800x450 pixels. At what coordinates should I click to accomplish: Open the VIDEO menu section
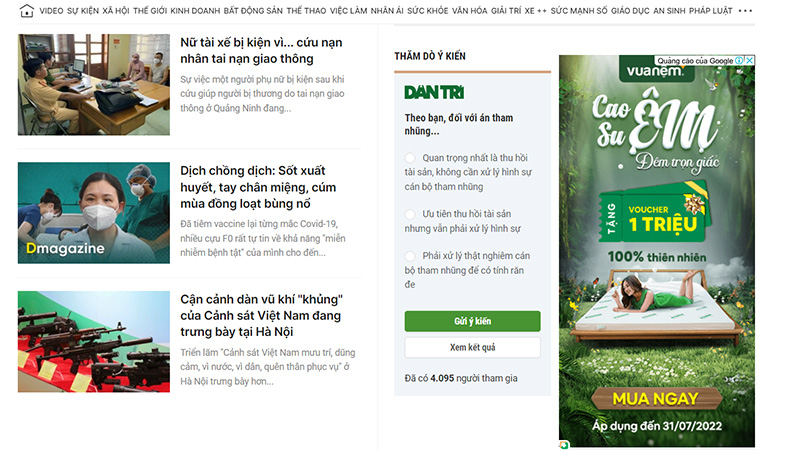pos(52,11)
